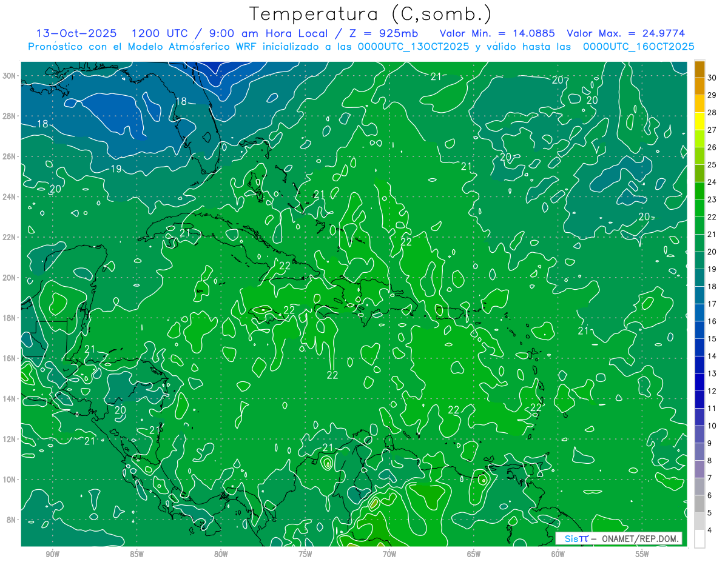Click the "90W" longitude axis label

pos(52,554)
